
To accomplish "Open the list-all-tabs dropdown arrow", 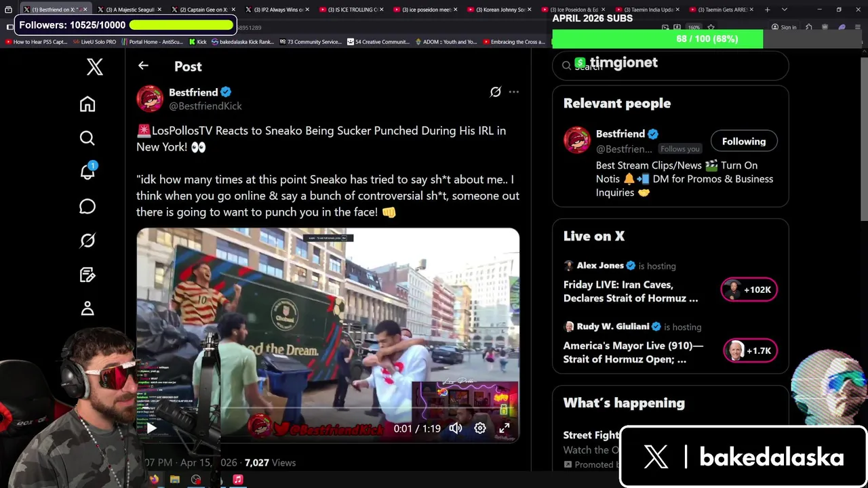I will (x=785, y=9).
